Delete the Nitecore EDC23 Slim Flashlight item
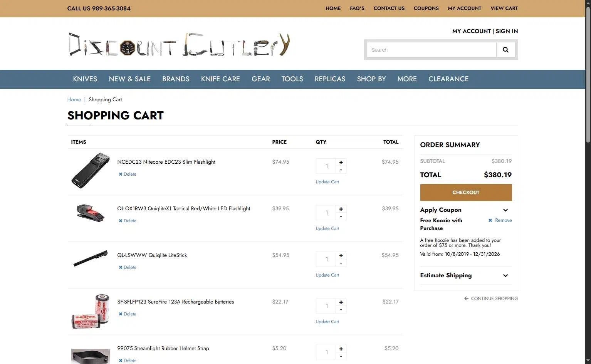The image size is (591, 364). click(128, 174)
